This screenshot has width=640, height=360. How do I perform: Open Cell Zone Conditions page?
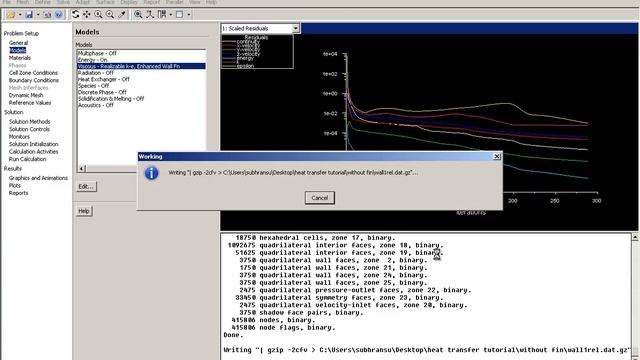pyautogui.click(x=33, y=73)
